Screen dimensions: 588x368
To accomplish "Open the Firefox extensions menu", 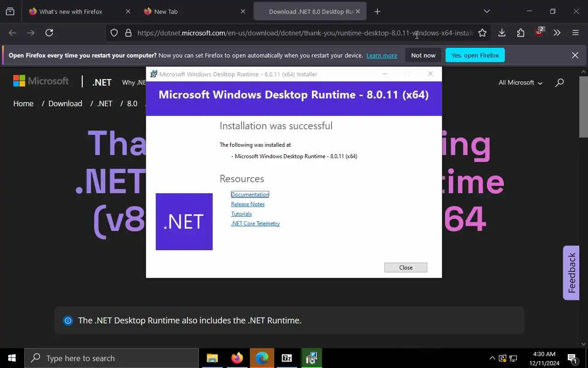I will 520,33.
